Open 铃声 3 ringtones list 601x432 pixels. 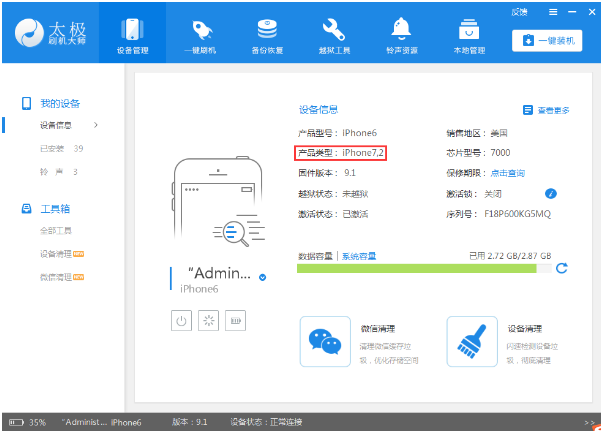point(59,172)
